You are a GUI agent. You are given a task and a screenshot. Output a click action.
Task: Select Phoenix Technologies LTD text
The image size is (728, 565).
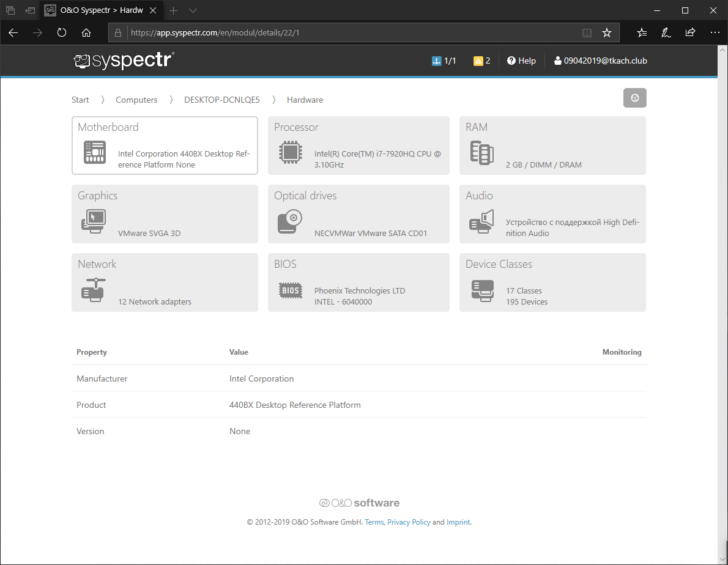coord(360,290)
